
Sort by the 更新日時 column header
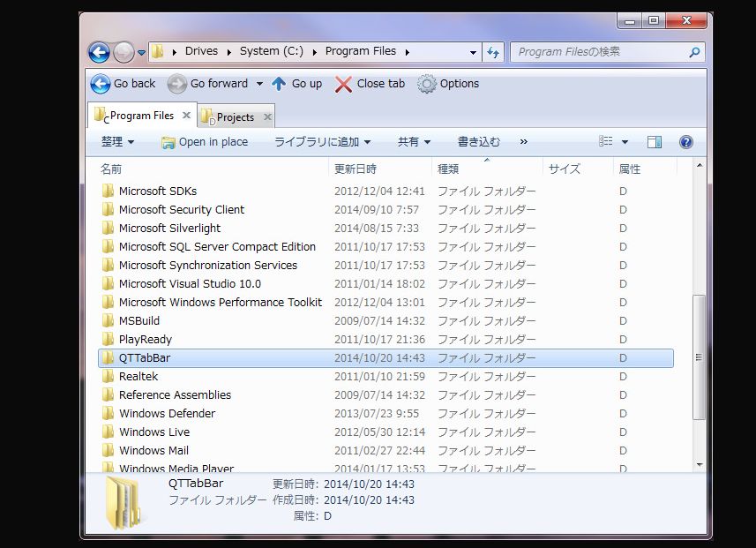380,169
